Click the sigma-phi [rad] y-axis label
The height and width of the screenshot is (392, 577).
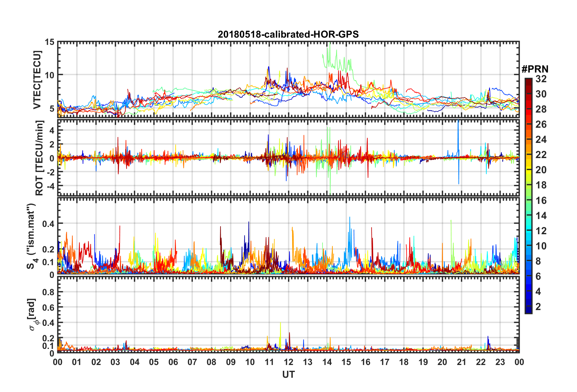pos(33,315)
